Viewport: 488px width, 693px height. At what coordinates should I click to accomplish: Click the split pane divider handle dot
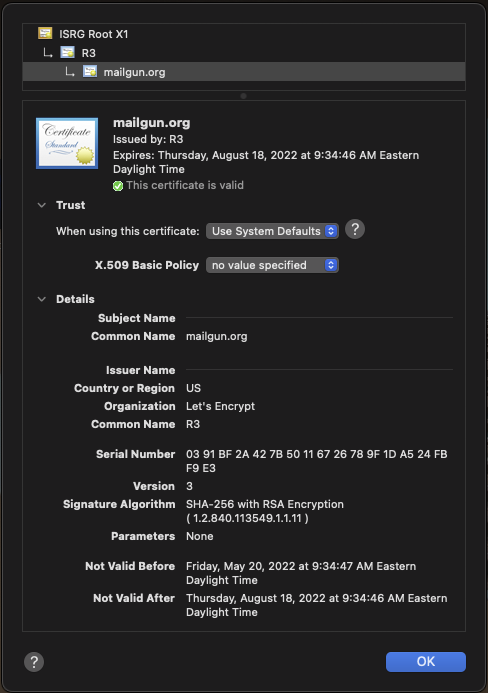point(244,96)
